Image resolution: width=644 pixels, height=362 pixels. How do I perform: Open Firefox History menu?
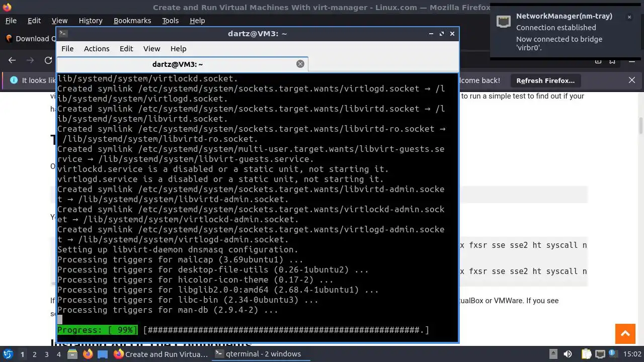coord(91,21)
